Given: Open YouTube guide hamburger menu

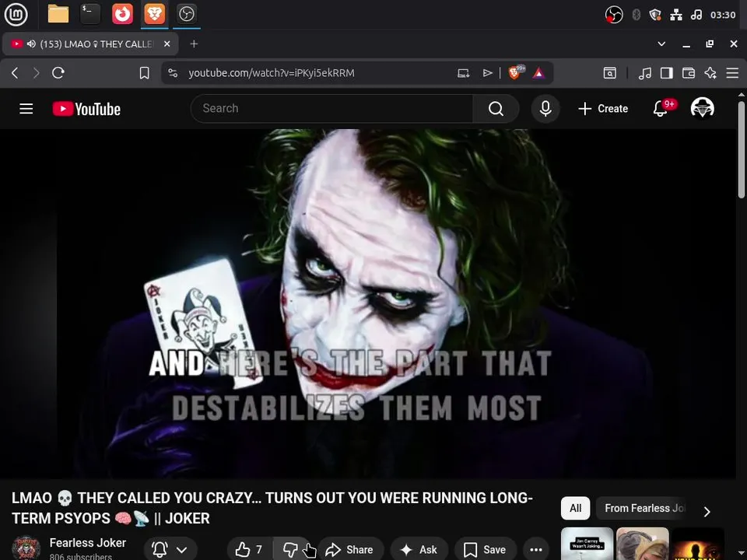Looking at the screenshot, I should [26, 109].
